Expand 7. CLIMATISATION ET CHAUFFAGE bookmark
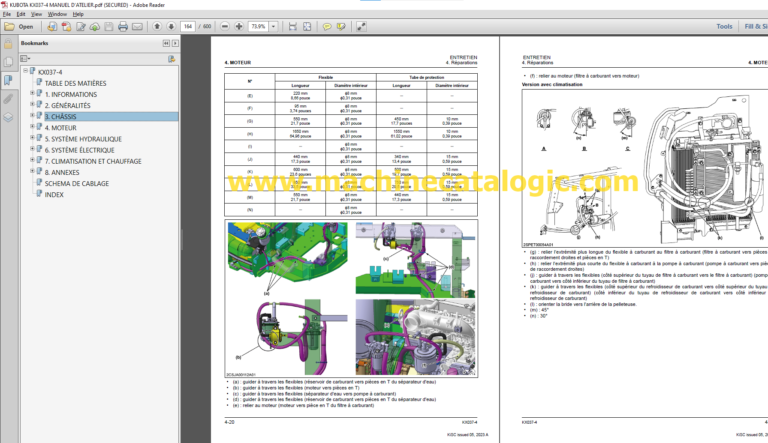This screenshot has height=443, width=768. [32, 160]
